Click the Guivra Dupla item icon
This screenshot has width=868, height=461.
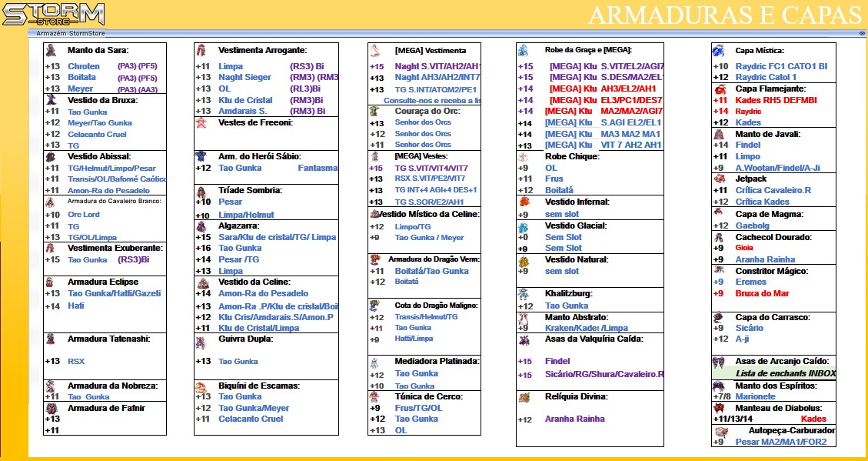(201, 342)
